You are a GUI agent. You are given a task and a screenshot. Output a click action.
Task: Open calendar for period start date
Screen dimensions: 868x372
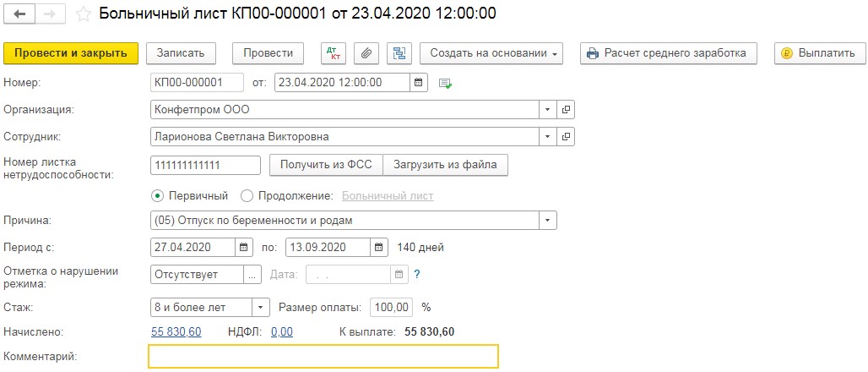[243, 248]
